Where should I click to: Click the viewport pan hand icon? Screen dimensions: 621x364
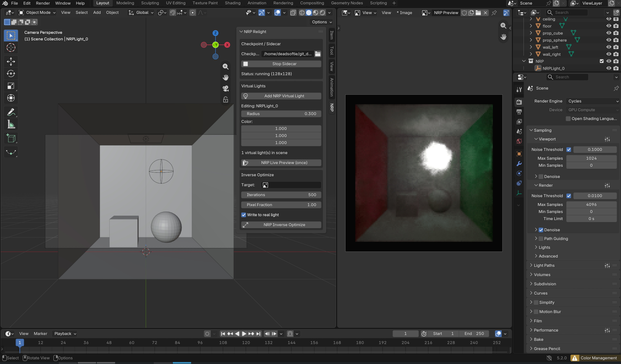point(226,78)
